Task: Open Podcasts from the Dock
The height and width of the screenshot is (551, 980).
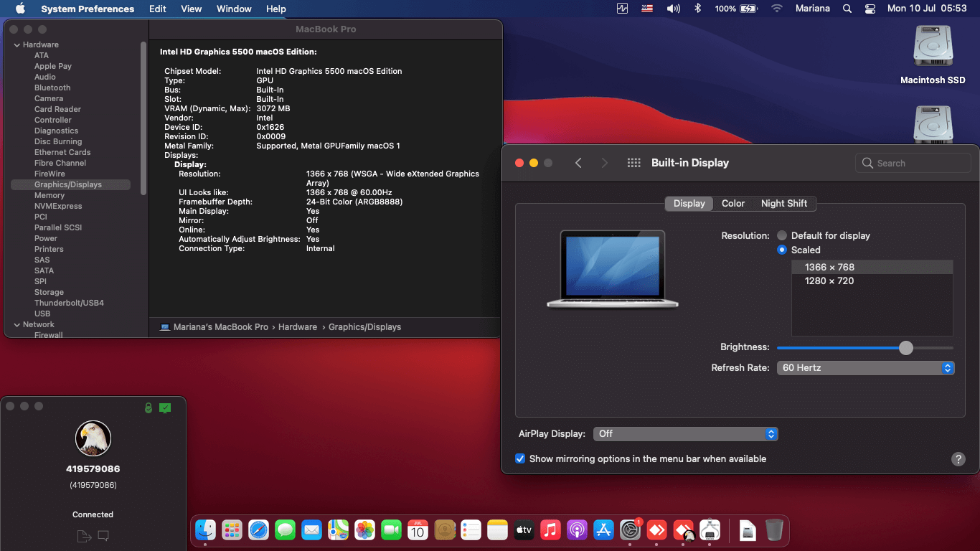Action: tap(577, 530)
